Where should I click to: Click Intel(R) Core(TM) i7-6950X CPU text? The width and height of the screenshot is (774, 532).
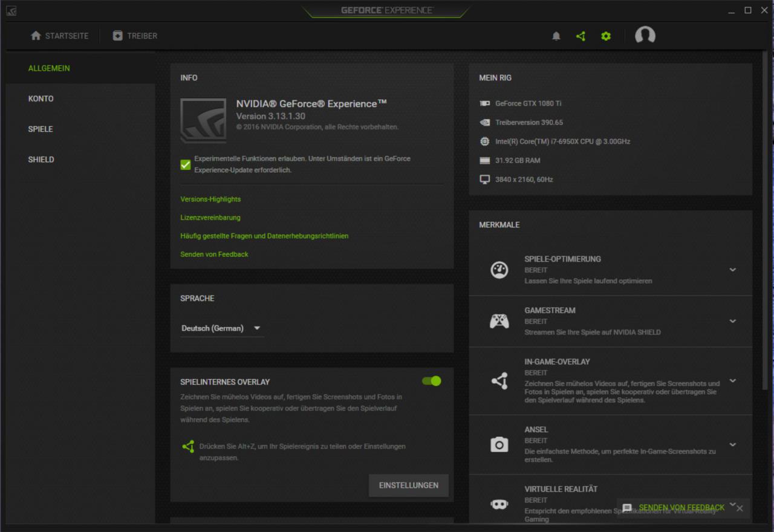(562, 141)
